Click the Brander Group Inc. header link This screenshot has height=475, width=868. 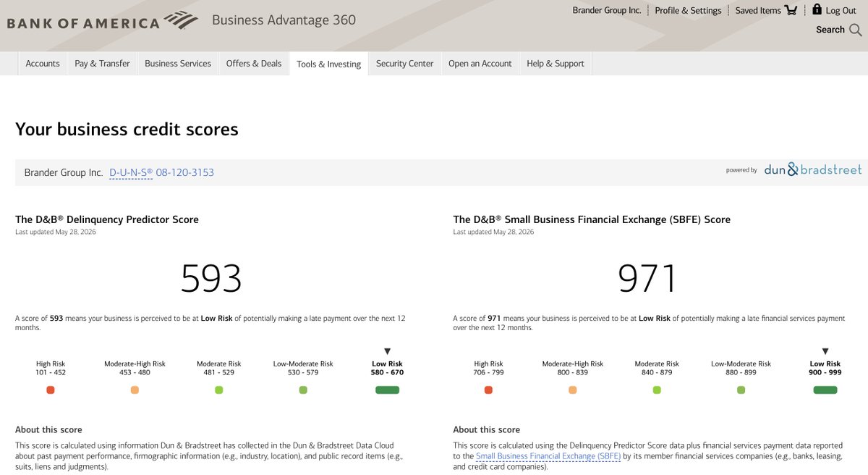[x=607, y=10]
